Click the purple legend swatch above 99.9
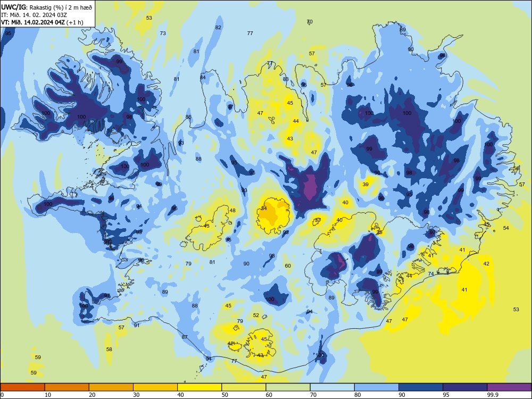The width and height of the screenshot is (532, 399). coord(509,387)
